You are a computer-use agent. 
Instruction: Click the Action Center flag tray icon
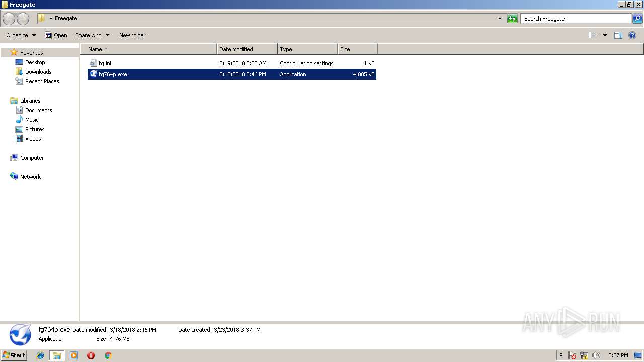(572, 355)
